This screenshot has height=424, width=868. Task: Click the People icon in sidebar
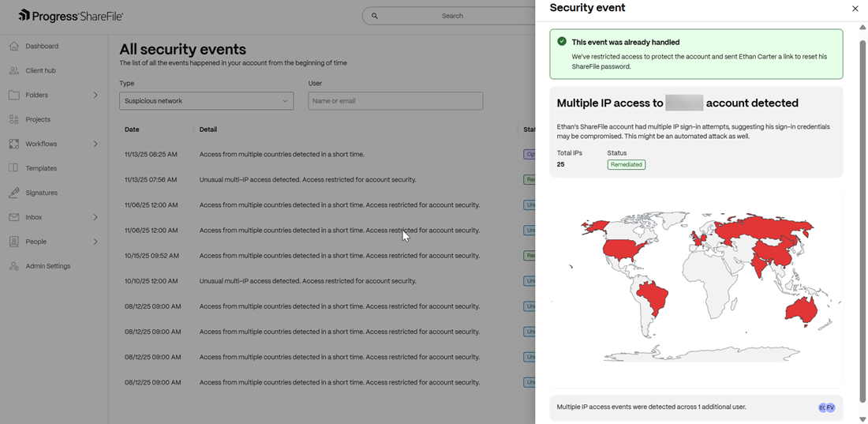point(14,242)
